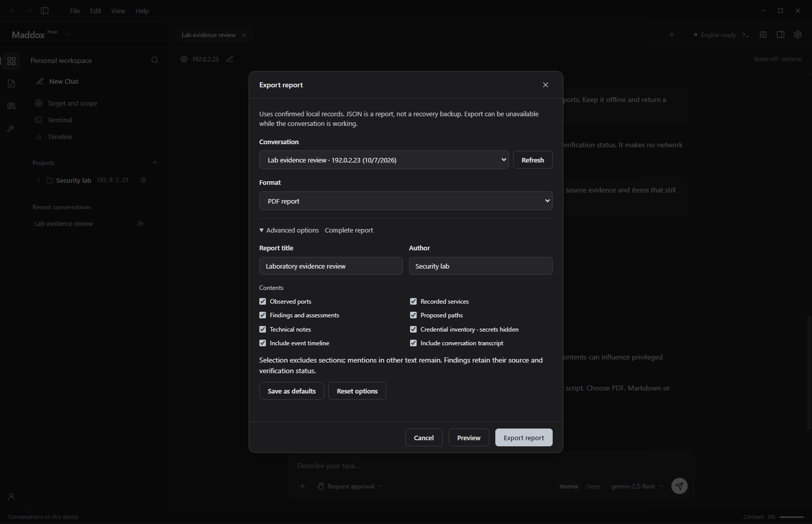Image resolution: width=812 pixels, height=524 pixels.
Task: Edit the 192.0.2.23 target with pencil icon
Action: 230,59
